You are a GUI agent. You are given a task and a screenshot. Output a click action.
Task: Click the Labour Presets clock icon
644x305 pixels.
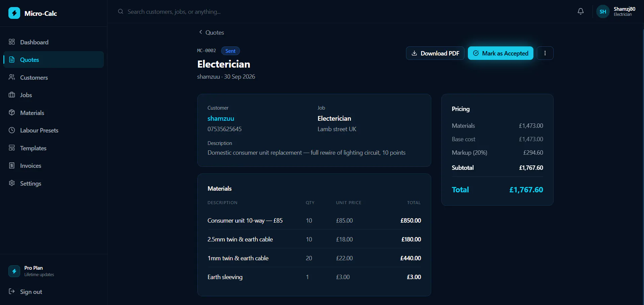(12, 130)
